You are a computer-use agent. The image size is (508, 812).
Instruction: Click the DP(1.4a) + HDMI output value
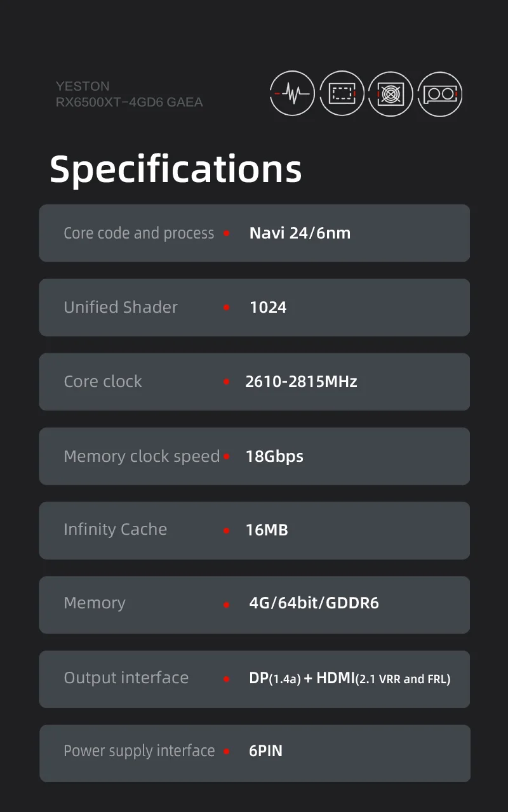coord(350,678)
